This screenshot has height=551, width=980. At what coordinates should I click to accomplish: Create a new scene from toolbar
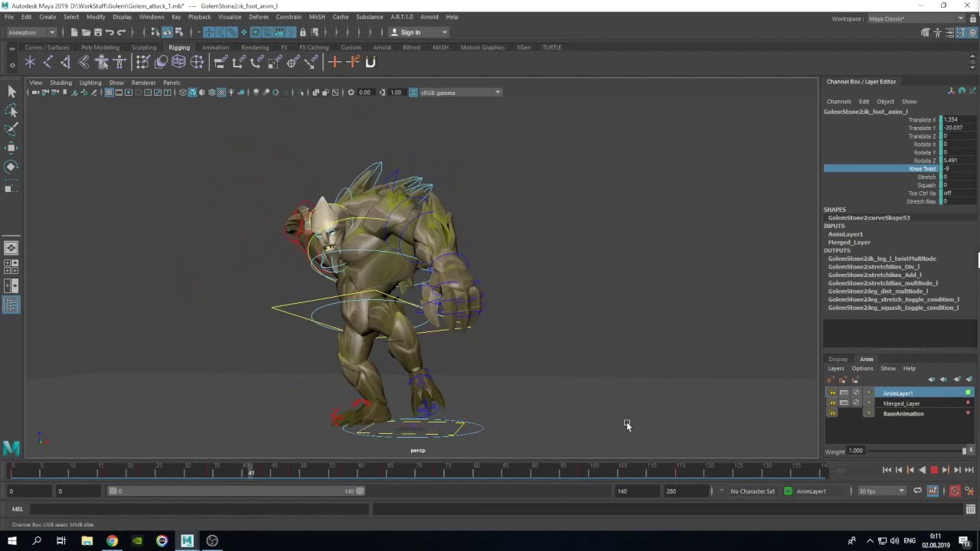[74, 32]
